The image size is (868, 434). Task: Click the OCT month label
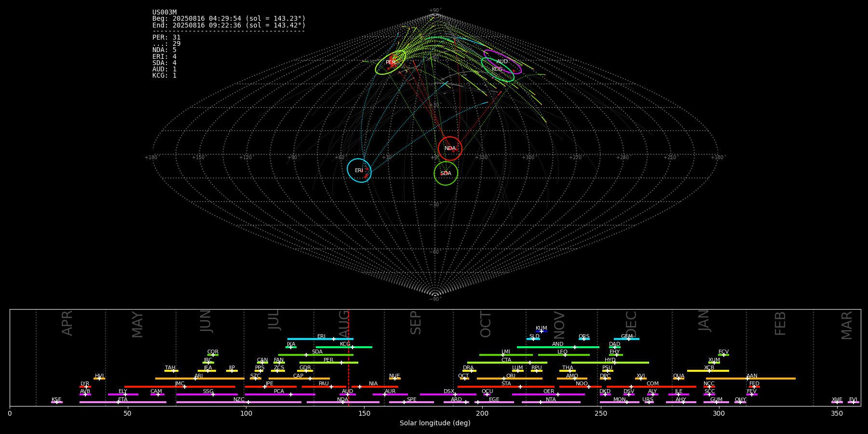click(x=486, y=324)
